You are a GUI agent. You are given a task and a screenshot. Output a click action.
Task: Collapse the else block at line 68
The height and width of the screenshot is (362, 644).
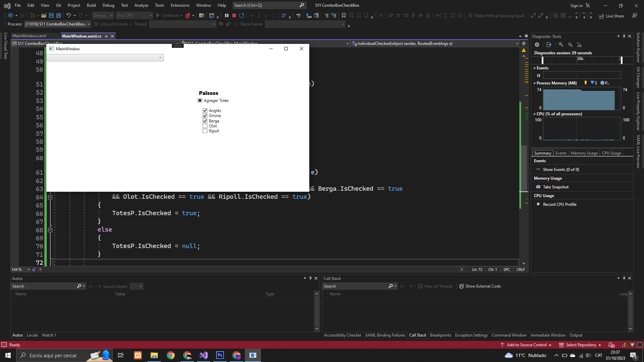50,230
